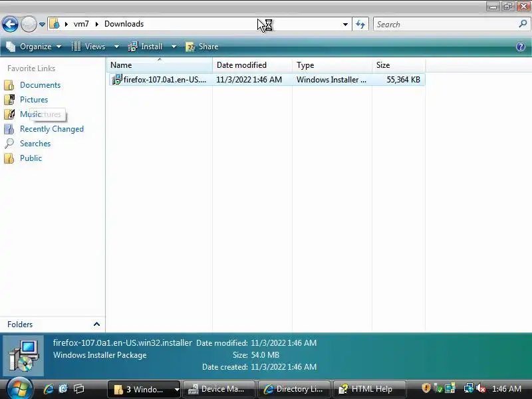Launch Internet Explorer from Quick Launch
532x399 pixels.
pyautogui.click(x=49, y=389)
